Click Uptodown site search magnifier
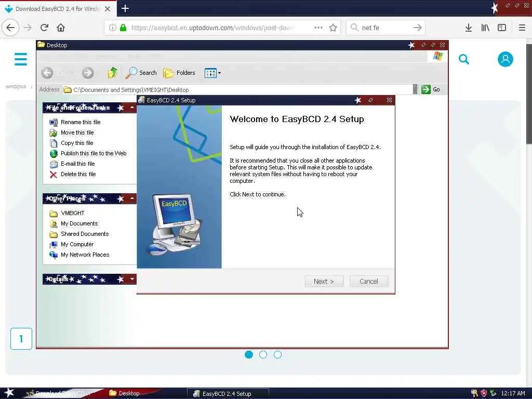The width and height of the screenshot is (532, 399). pos(464,59)
